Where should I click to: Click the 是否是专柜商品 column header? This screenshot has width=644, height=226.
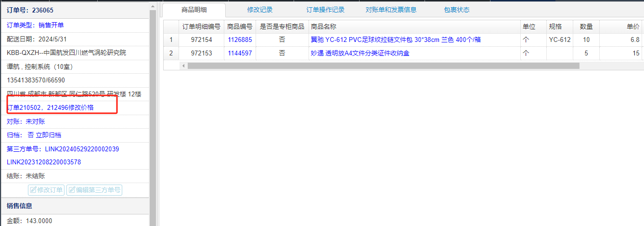tap(282, 27)
